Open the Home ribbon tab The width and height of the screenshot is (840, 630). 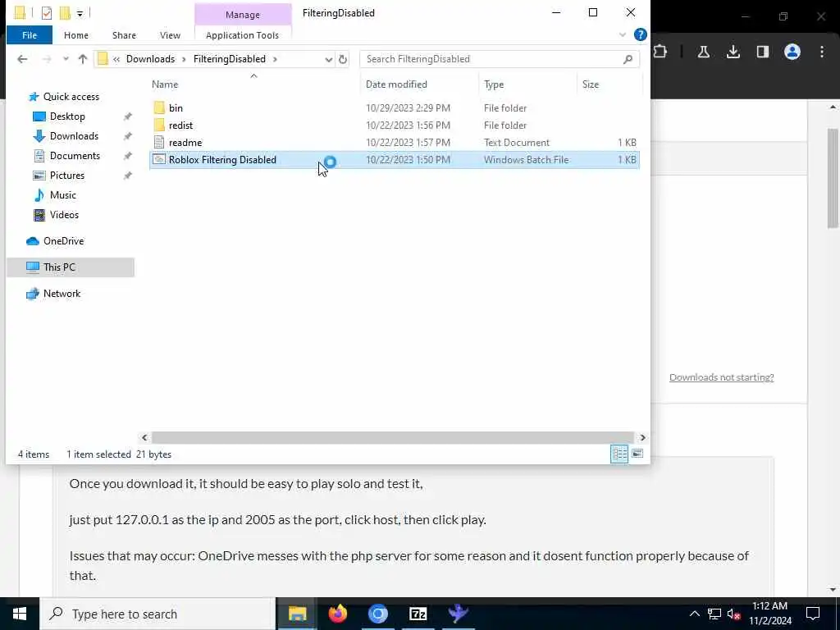tap(76, 35)
